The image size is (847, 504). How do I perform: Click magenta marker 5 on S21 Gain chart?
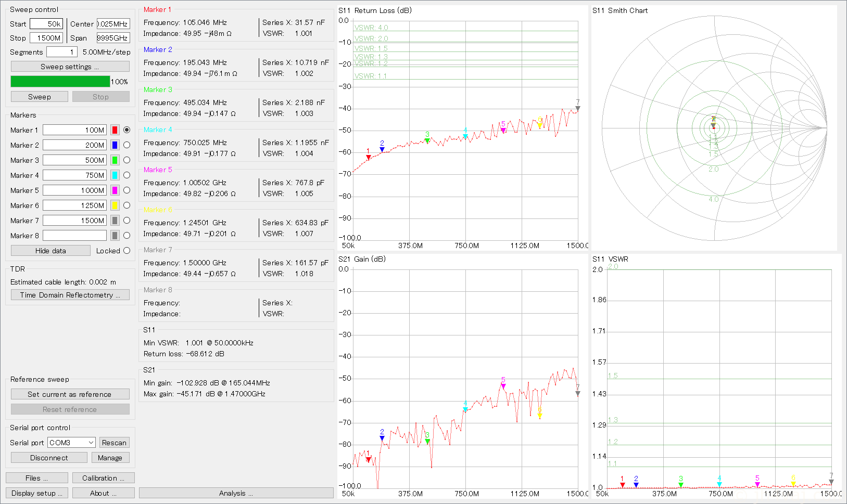(x=503, y=386)
